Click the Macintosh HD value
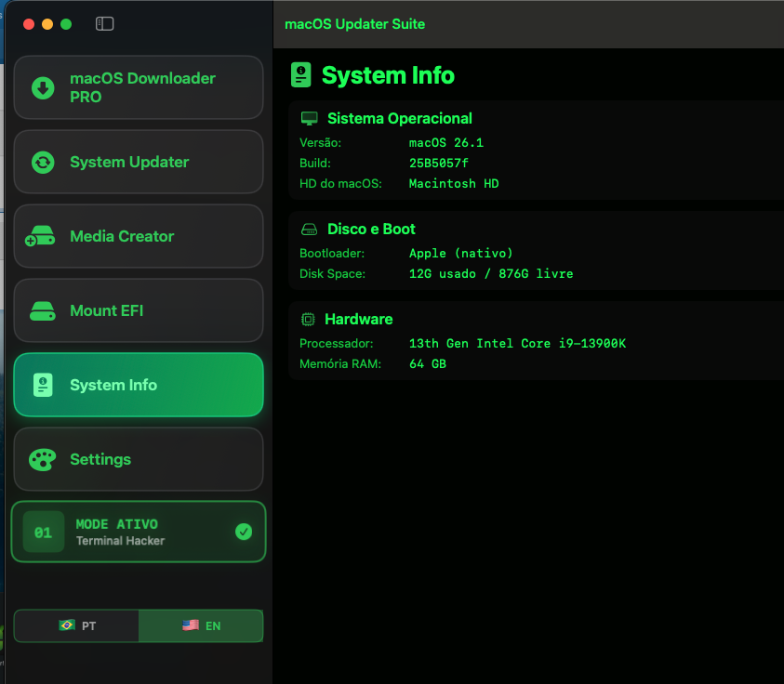Screen dimensions: 784x684 point(454,184)
